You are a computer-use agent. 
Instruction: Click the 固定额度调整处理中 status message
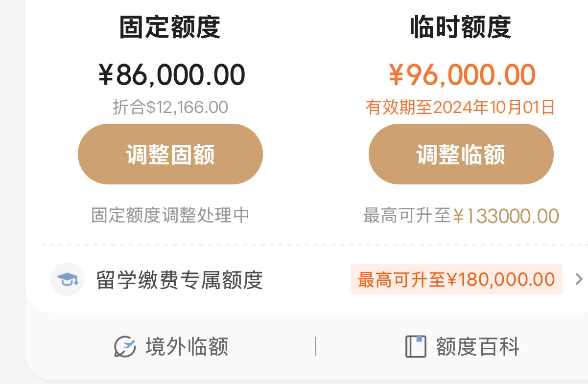point(170,215)
